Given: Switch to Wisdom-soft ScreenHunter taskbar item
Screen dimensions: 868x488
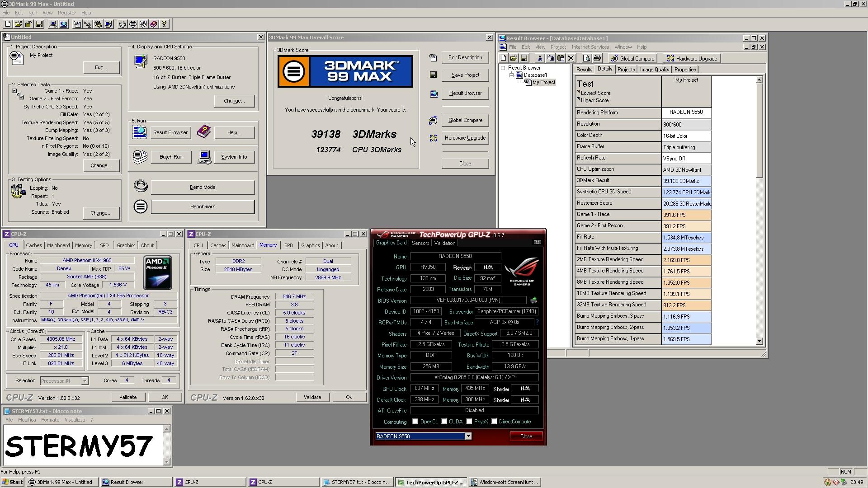Looking at the screenshot, I should (505, 482).
